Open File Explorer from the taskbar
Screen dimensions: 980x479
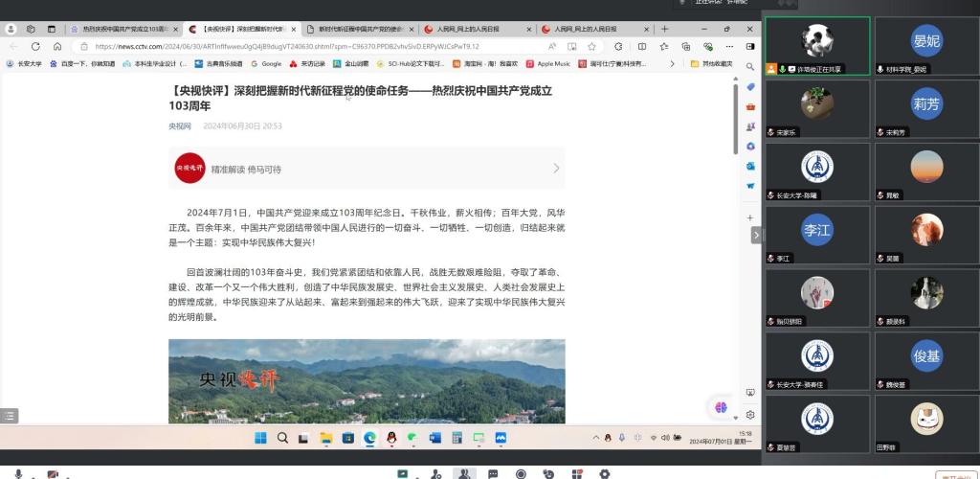click(x=326, y=438)
